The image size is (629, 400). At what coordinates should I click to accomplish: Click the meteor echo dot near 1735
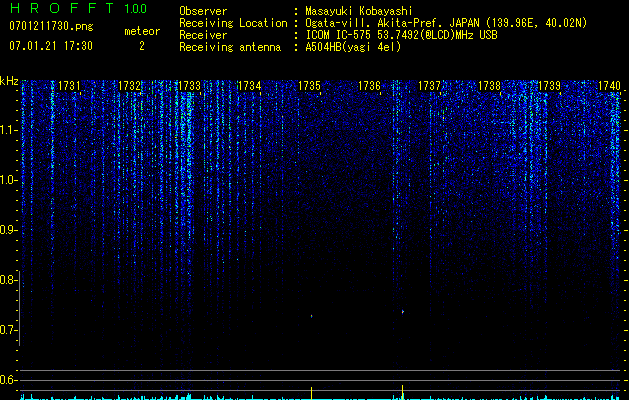pyautogui.click(x=311, y=316)
